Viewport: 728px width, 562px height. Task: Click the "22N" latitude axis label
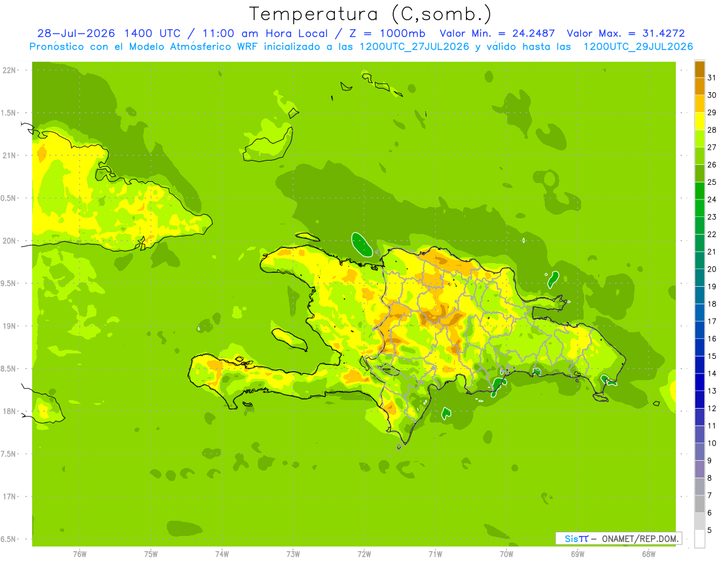point(10,70)
